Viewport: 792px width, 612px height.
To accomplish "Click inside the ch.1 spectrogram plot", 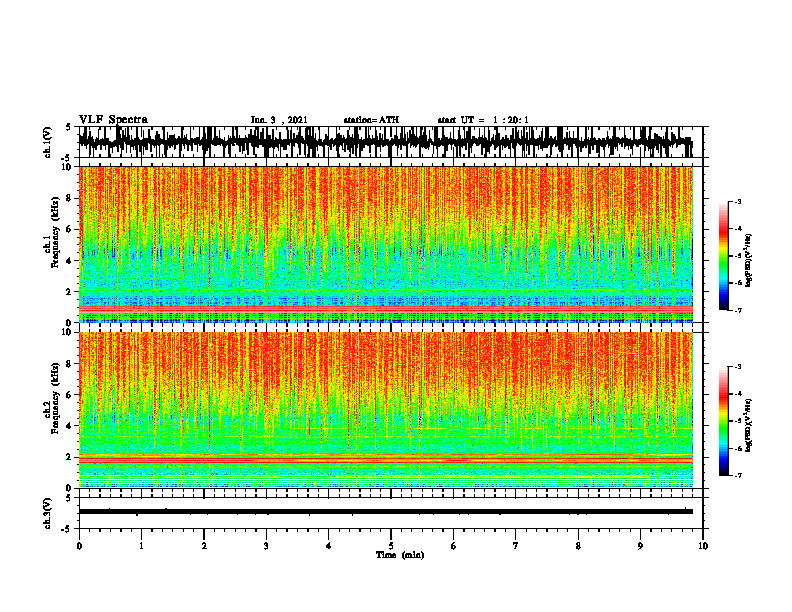I will [x=386, y=244].
